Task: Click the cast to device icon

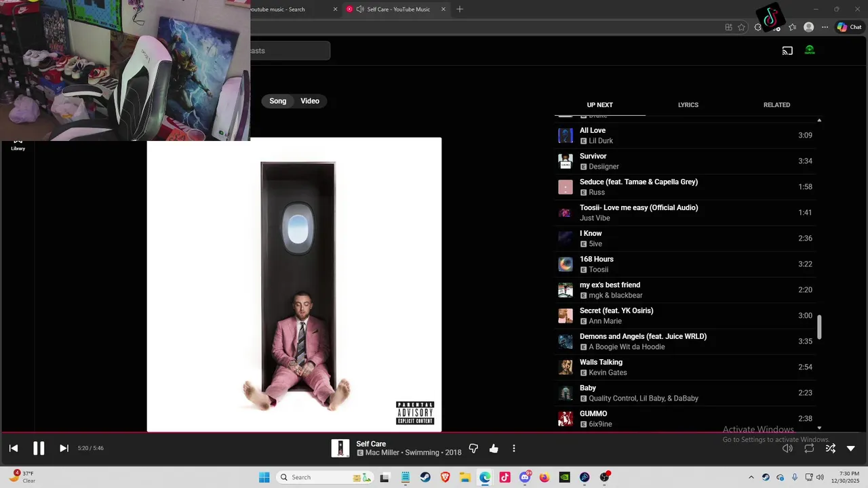Action: [x=787, y=50]
